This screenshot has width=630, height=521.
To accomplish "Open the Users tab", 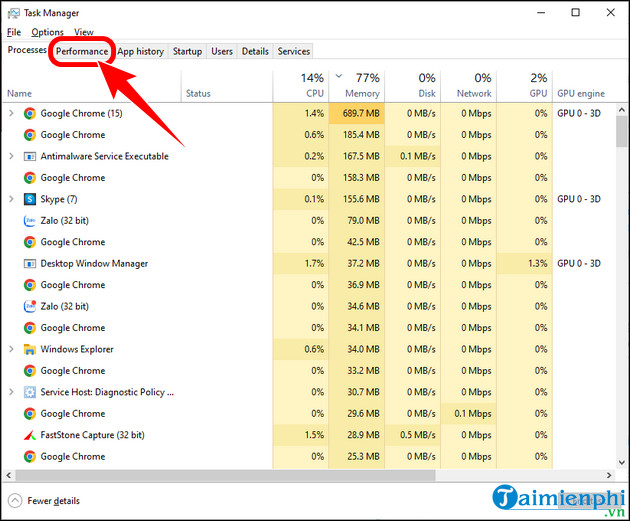I will tap(222, 51).
